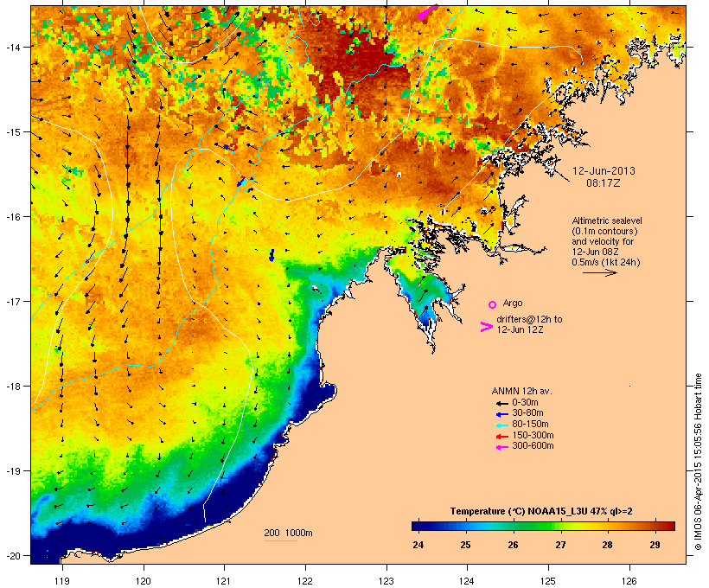This screenshot has width=709, height=588.
Task: Click the 'Argo' legend label
Action: 513,303
